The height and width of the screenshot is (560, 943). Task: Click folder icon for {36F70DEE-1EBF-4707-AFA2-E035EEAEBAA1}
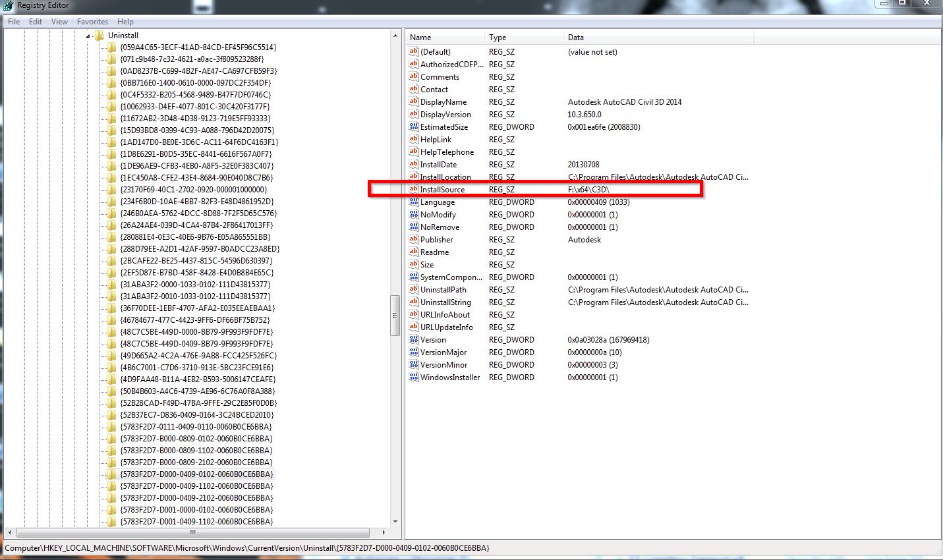[111, 308]
